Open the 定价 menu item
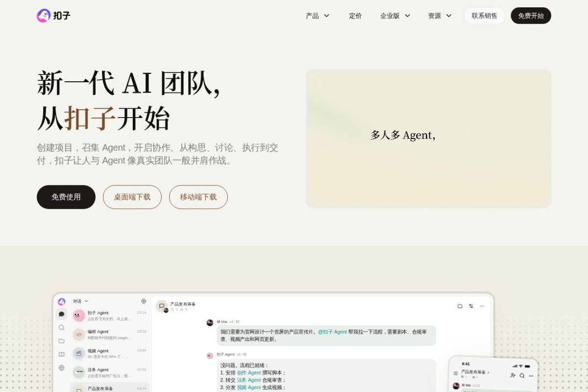Viewport: 588px width, 392px height. click(355, 16)
